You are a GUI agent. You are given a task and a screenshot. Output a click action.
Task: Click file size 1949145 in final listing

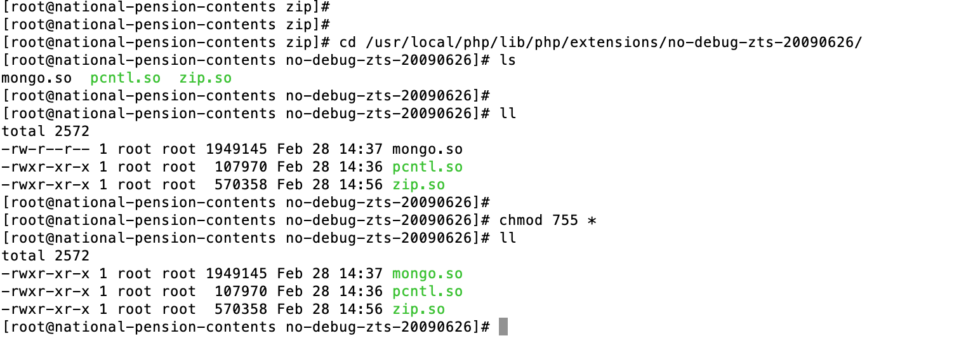pyautogui.click(x=237, y=274)
